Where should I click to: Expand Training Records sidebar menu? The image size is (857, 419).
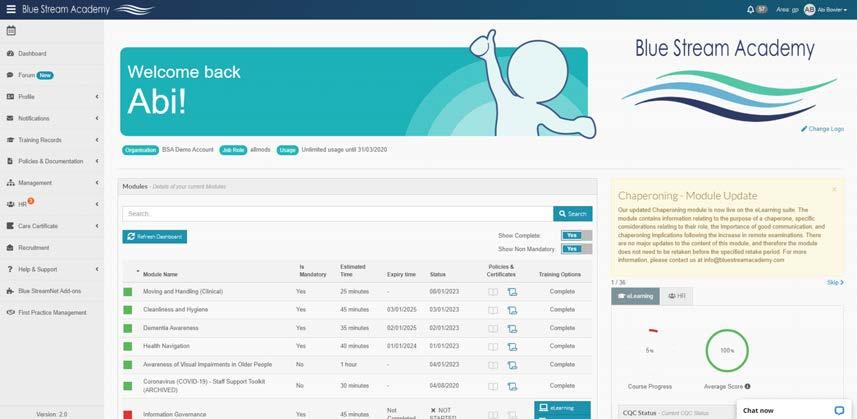click(x=52, y=140)
